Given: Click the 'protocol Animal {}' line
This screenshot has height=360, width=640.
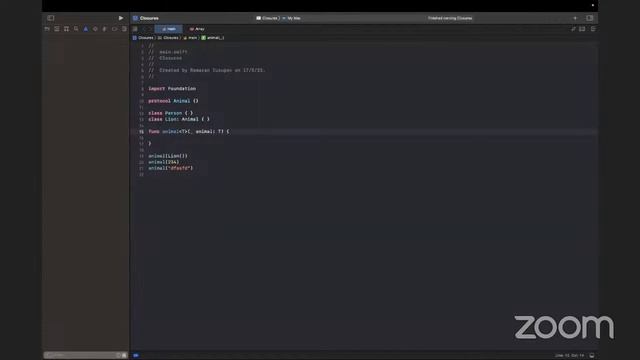Looking at the screenshot, I should tap(173, 101).
